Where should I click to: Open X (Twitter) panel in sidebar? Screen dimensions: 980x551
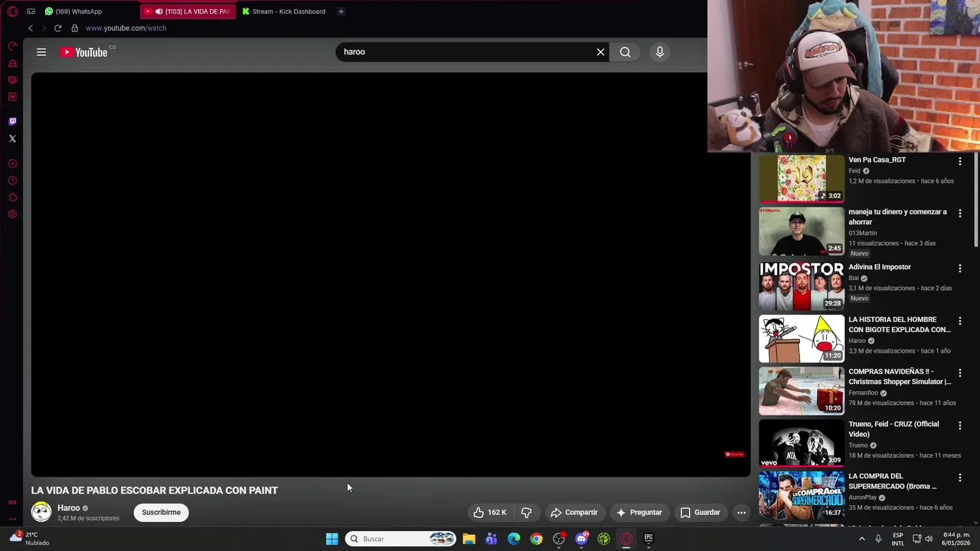[x=12, y=139]
